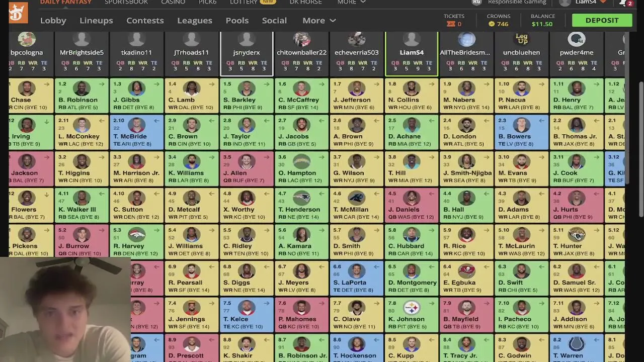Click the uncbluehen Leg Up avatar
Viewport: 644px width, 362px height.
521,40
